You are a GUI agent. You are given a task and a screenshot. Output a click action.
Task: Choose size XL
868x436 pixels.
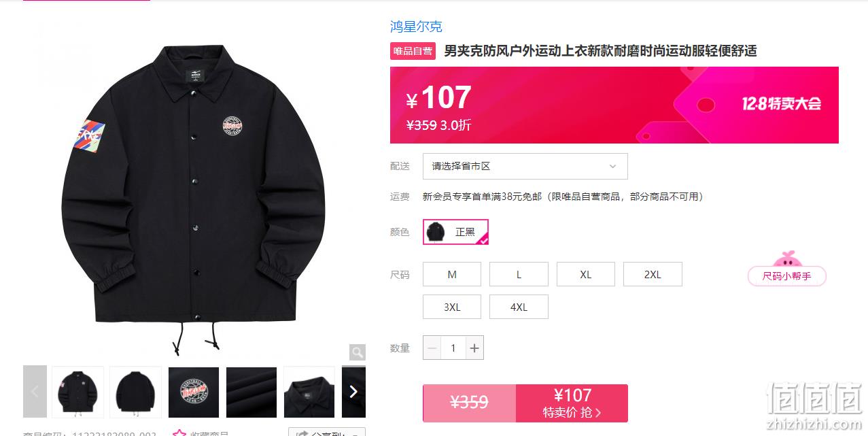pyautogui.click(x=586, y=274)
